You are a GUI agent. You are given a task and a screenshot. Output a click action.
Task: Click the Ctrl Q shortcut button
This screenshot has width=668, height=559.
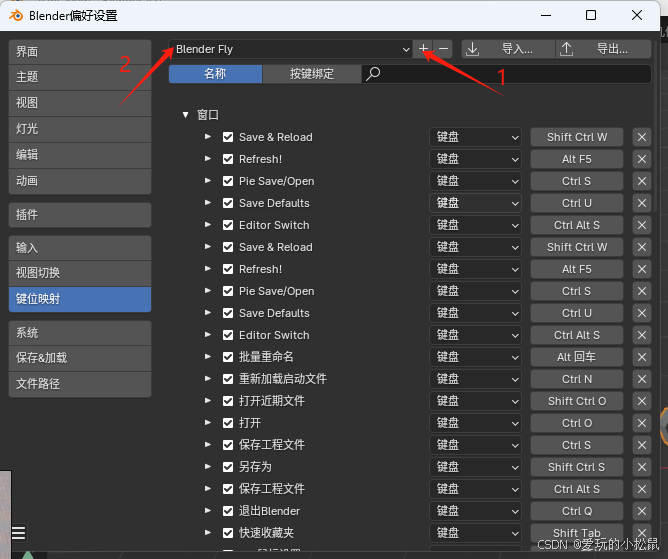click(x=576, y=511)
